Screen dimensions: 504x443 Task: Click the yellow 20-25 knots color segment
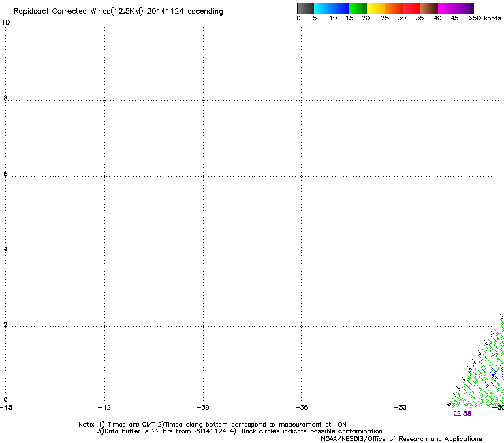[376, 8]
